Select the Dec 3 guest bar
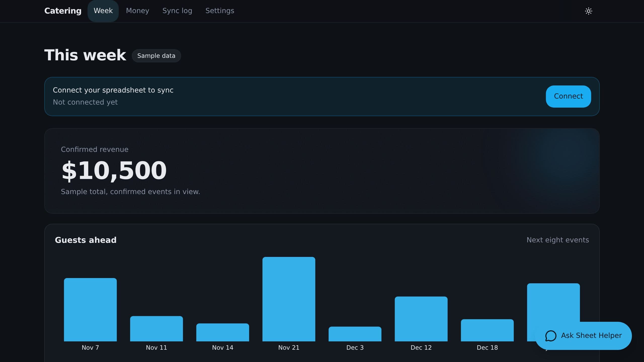Screen dimensions: 644x362 pos(355,334)
